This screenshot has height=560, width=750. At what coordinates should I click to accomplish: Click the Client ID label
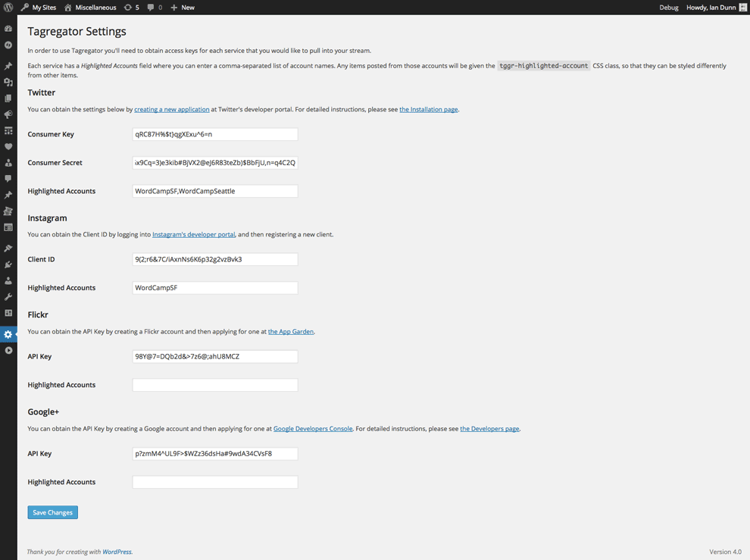coord(41,259)
